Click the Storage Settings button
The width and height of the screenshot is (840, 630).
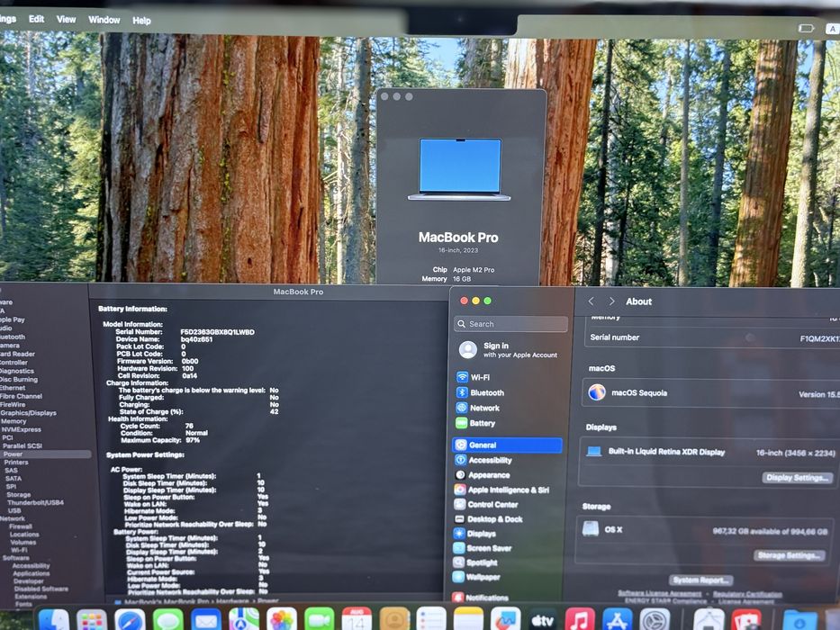(x=789, y=555)
